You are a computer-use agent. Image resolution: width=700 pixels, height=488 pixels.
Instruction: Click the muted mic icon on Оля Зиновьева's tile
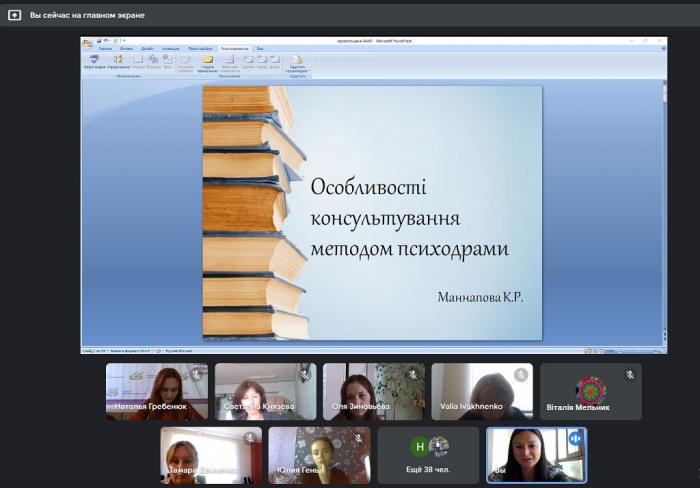[413, 375]
